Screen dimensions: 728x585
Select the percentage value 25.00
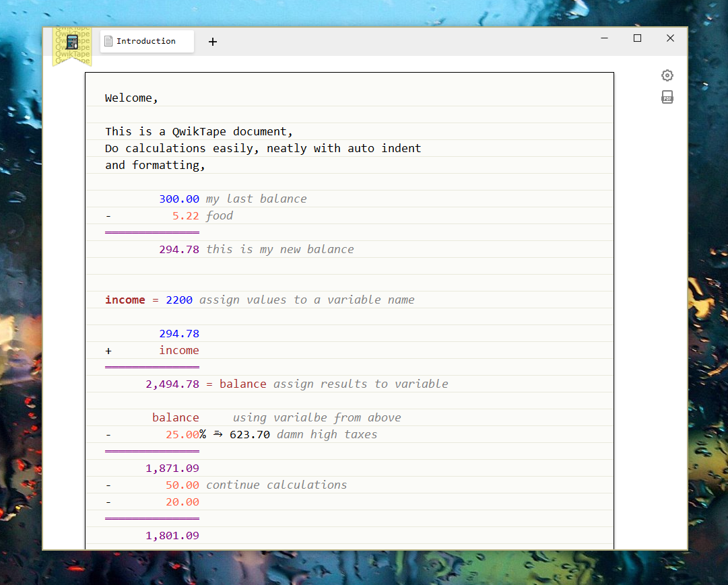click(x=183, y=435)
